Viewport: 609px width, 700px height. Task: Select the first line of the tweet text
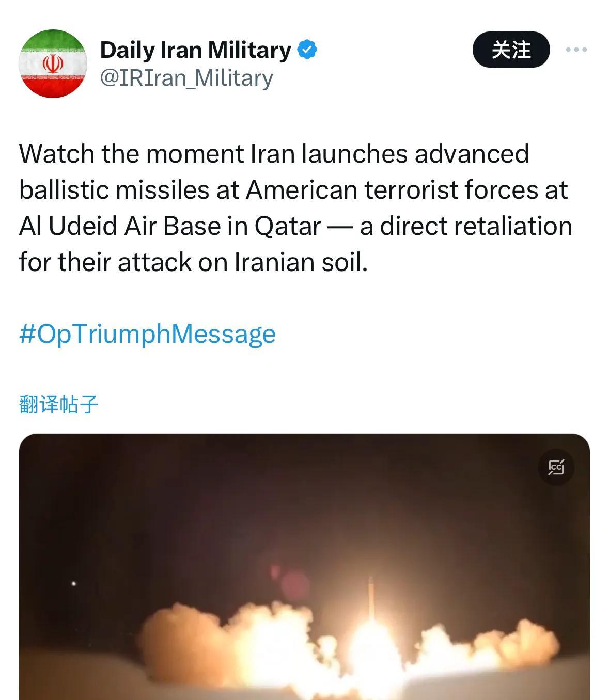[274, 154]
